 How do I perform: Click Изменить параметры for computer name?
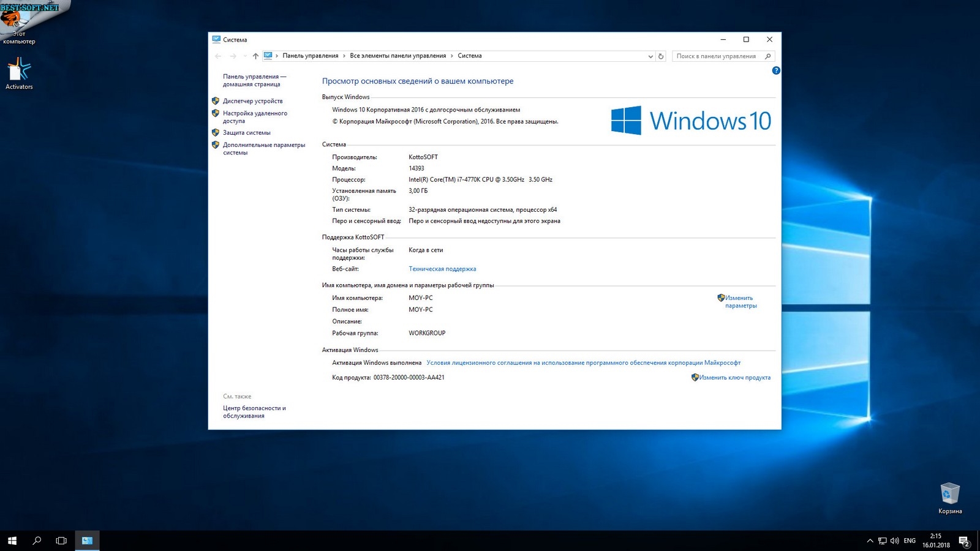741,302
